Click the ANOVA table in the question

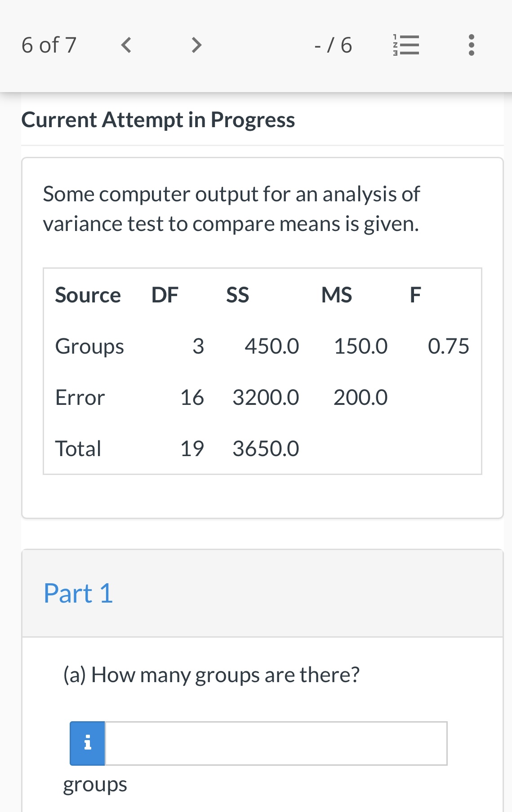coord(262,370)
